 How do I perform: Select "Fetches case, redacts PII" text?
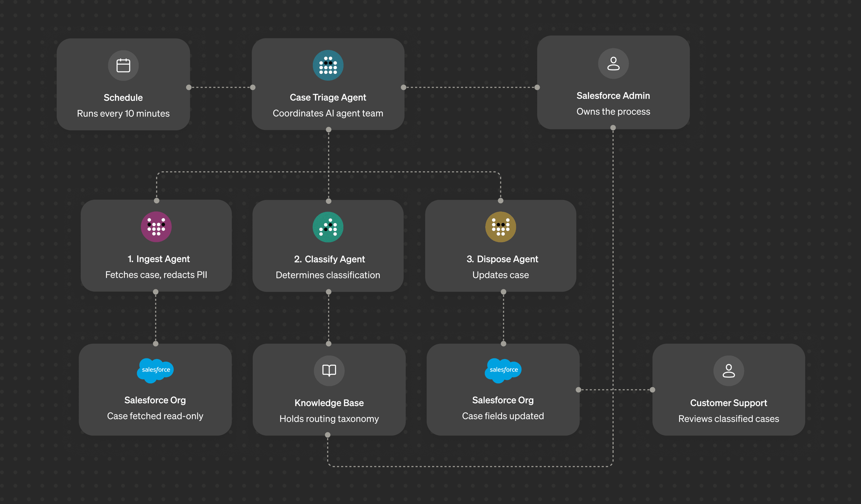[156, 275]
